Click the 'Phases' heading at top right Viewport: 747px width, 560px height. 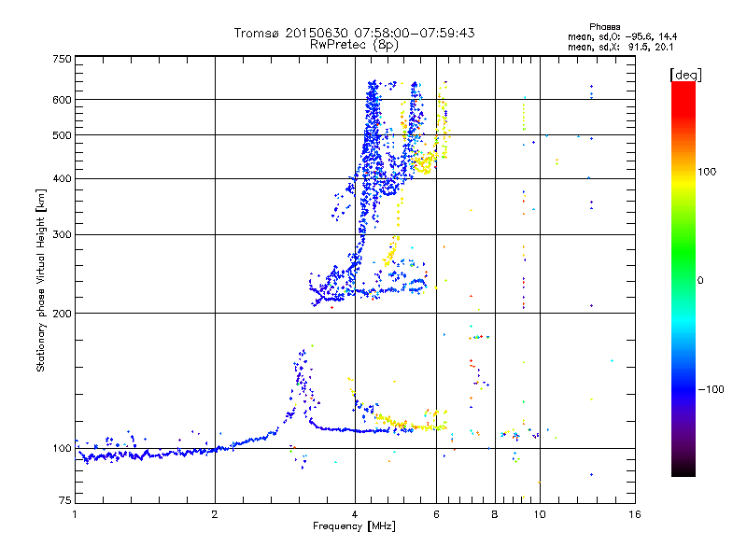(604, 27)
